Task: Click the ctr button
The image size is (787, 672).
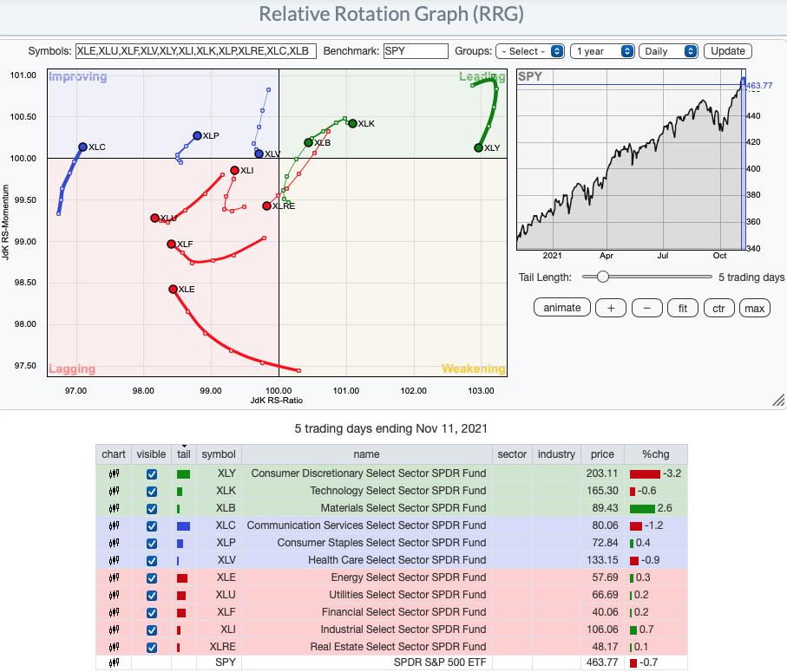Action: pyautogui.click(x=718, y=308)
